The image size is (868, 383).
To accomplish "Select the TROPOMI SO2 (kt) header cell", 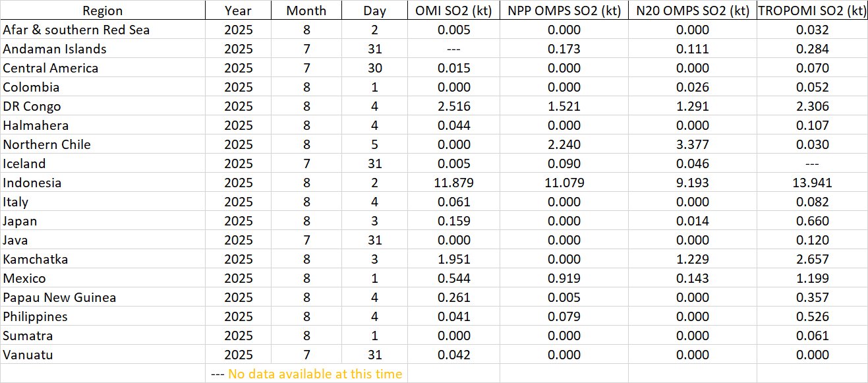I will 811,11.
